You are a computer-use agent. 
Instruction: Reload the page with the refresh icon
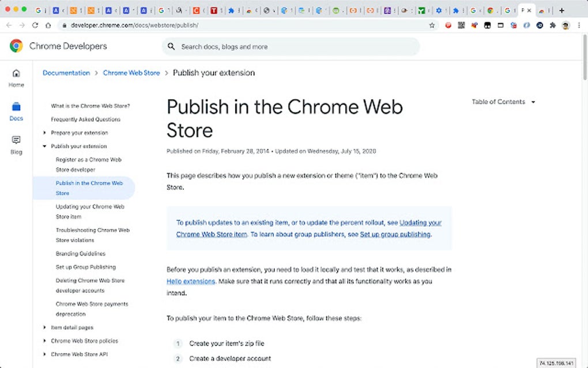pyautogui.click(x=36, y=25)
